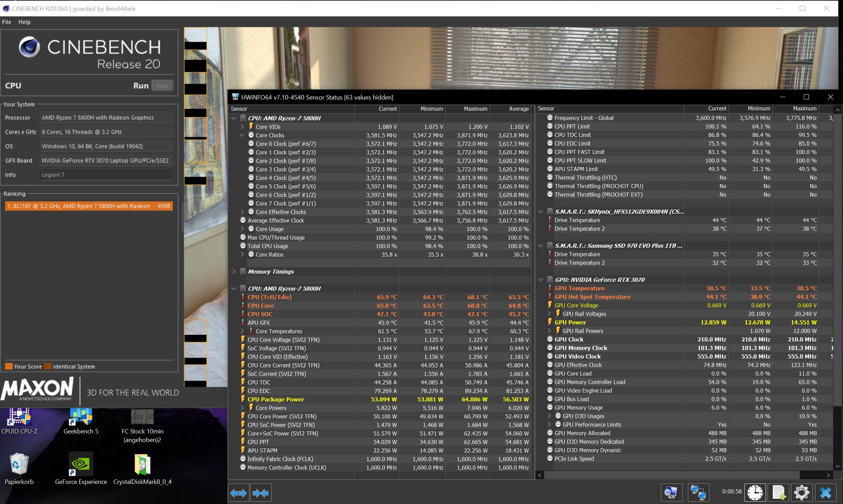Screen dimensions: 843x504
Task: Open CrystalDiskMark8_0_4 folder icon
Action: click(142, 469)
